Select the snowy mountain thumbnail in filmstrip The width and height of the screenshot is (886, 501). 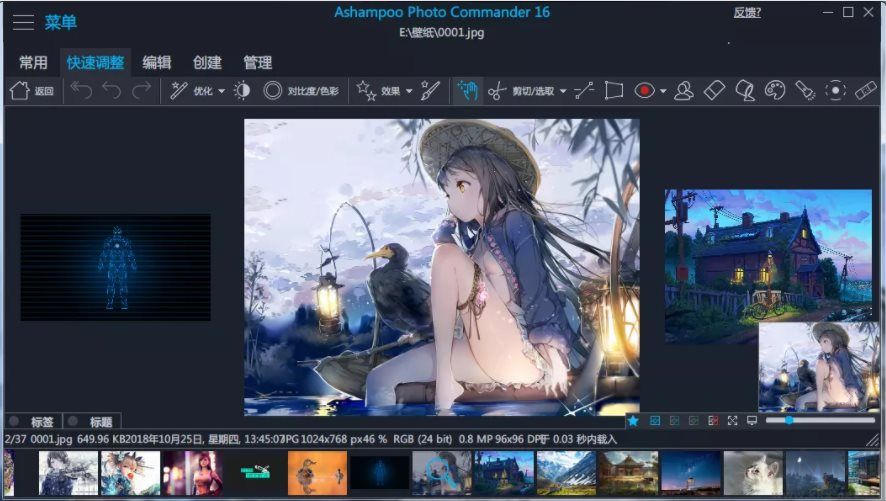(566, 473)
